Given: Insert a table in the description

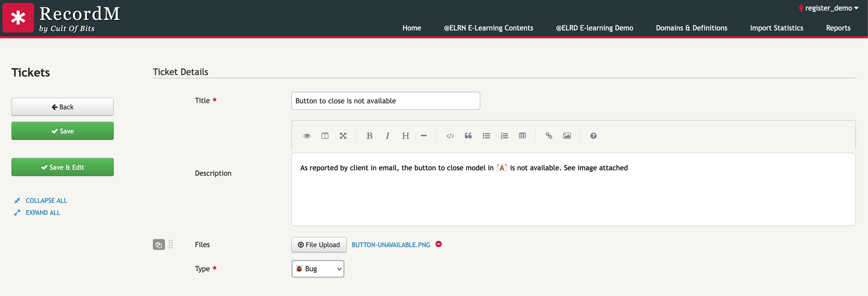Looking at the screenshot, I should point(522,136).
